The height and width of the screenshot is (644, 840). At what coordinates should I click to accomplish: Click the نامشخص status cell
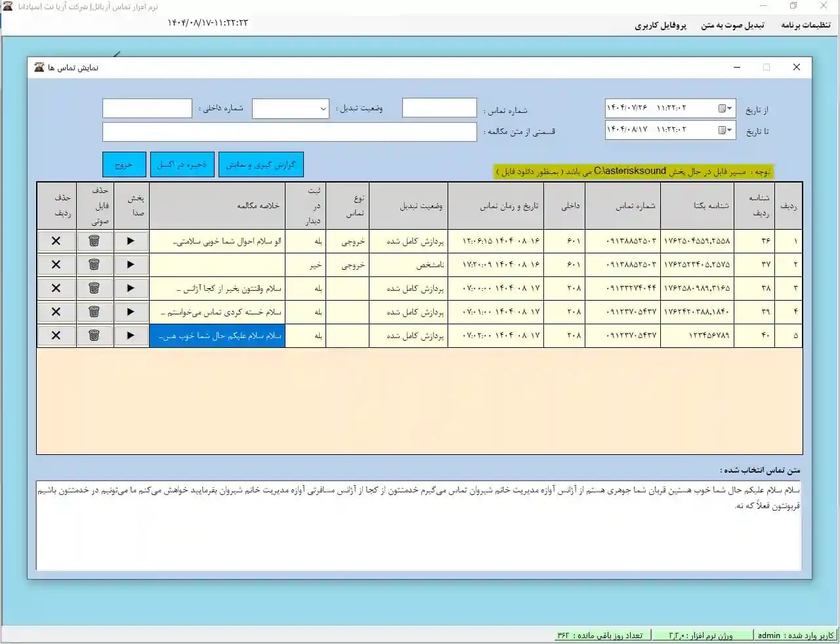pos(409,265)
